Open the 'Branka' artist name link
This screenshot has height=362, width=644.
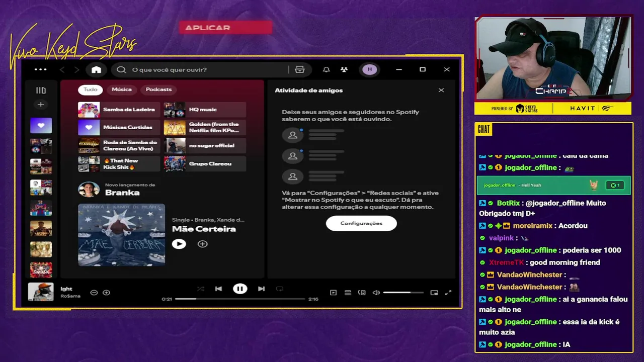click(122, 193)
